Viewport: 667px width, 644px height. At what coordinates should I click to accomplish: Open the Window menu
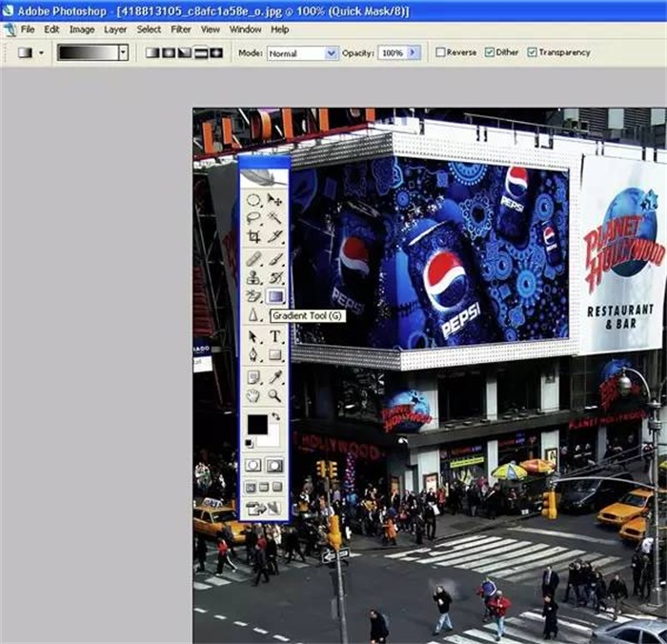click(245, 30)
